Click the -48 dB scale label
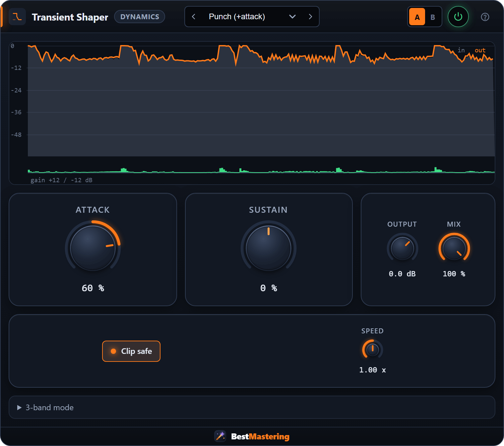Viewport: 504px width, 446px height. point(16,135)
